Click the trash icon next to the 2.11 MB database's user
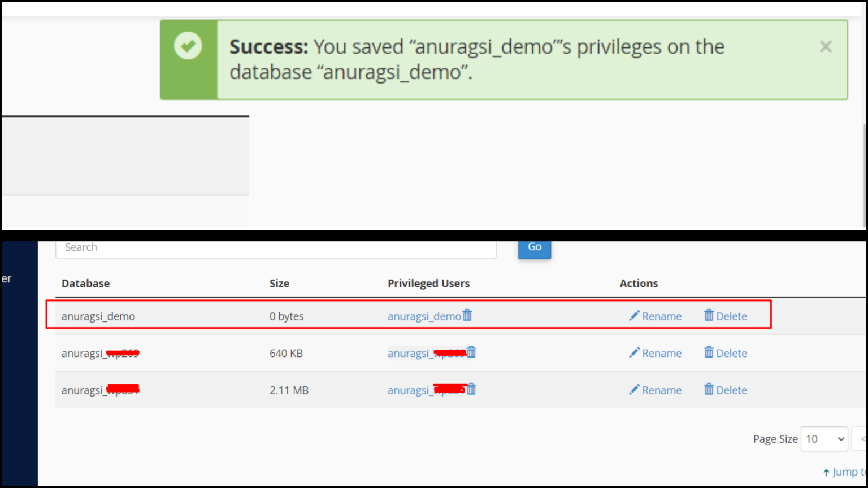868x488 pixels. coord(472,389)
